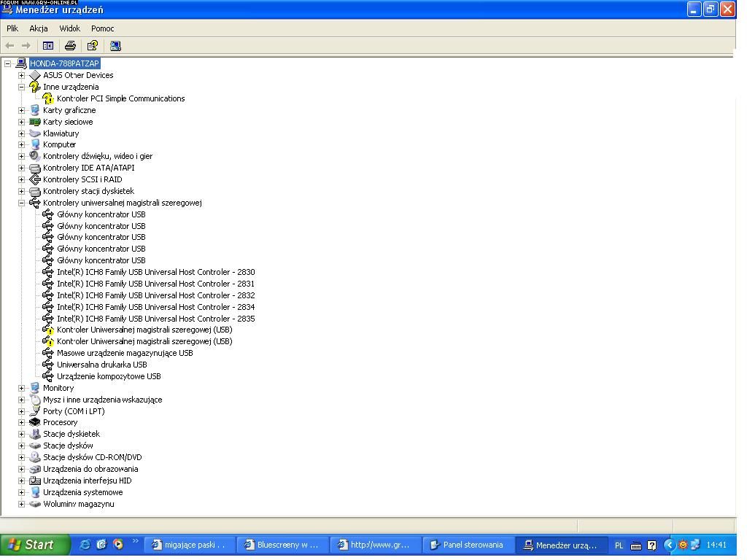
Task: Click Scan for hardware changes icon
Action: tap(115, 46)
